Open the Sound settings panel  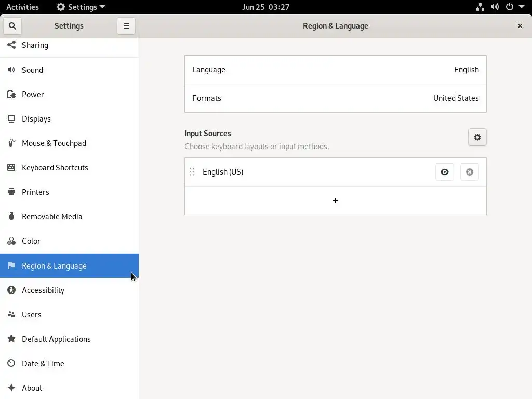(x=69, y=70)
